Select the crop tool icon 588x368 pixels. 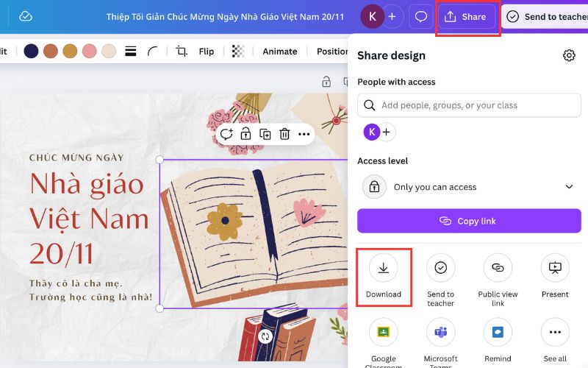click(182, 52)
